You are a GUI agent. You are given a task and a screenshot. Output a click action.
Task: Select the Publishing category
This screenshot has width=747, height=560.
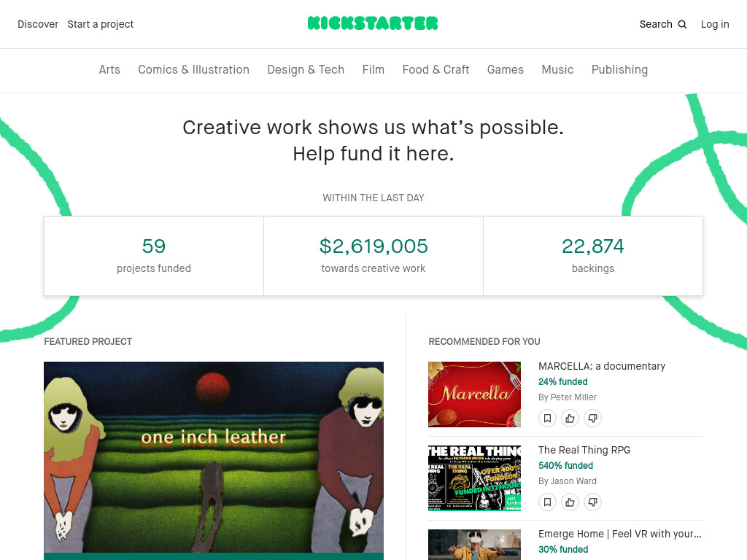click(619, 69)
